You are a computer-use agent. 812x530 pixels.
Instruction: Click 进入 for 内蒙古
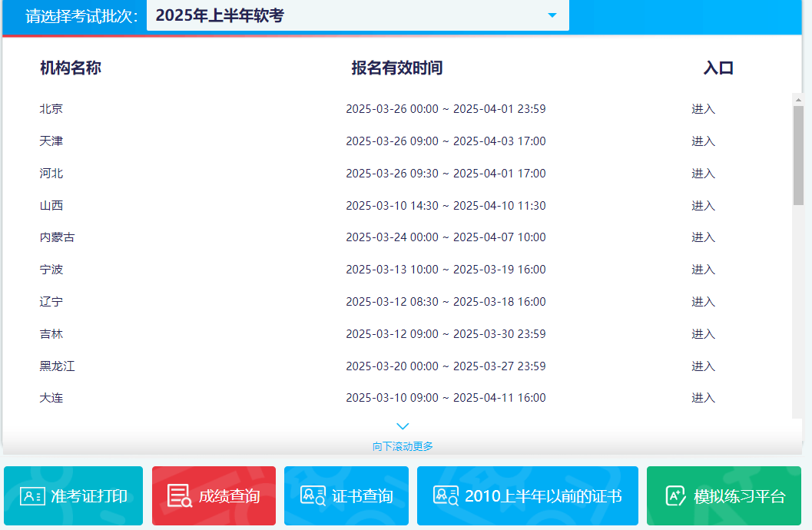(x=703, y=237)
